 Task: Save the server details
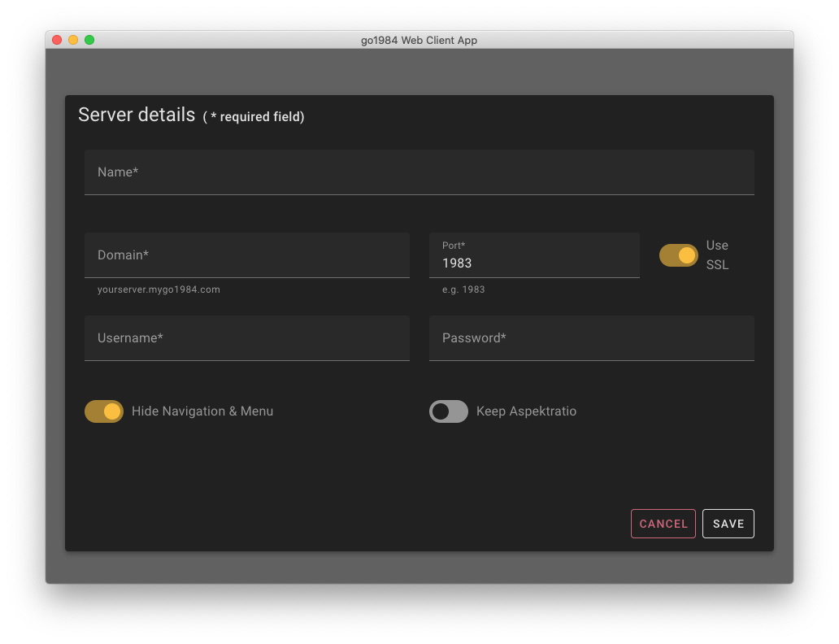[x=728, y=524]
